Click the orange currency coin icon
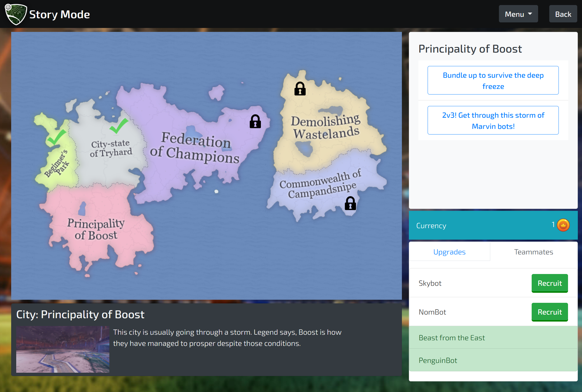The width and height of the screenshot is (582, 392). (x=563, y=225)
